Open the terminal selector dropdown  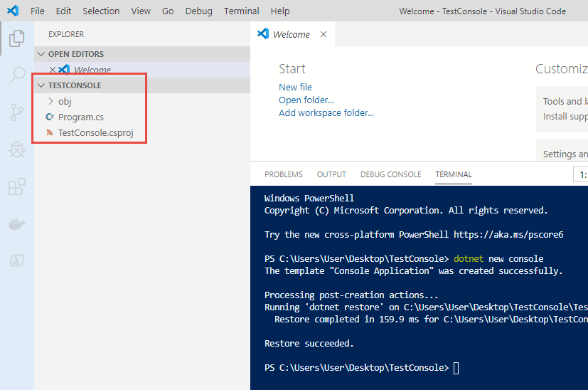580,174
